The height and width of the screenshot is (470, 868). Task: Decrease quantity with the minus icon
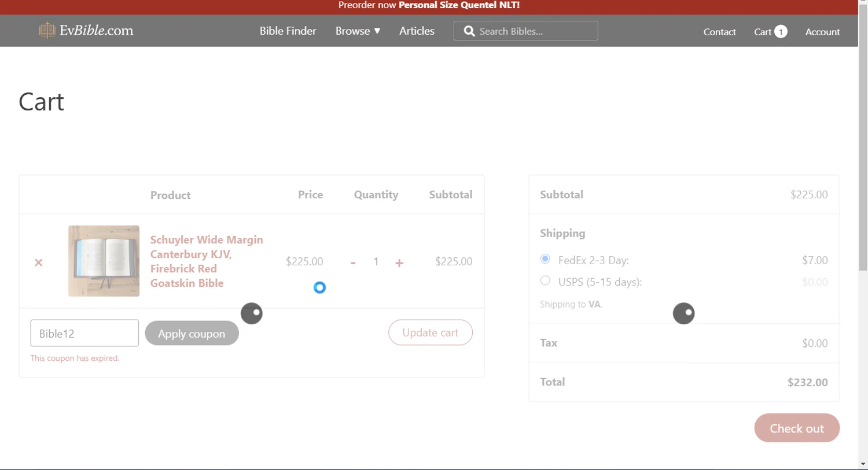[x=353, y=263]
